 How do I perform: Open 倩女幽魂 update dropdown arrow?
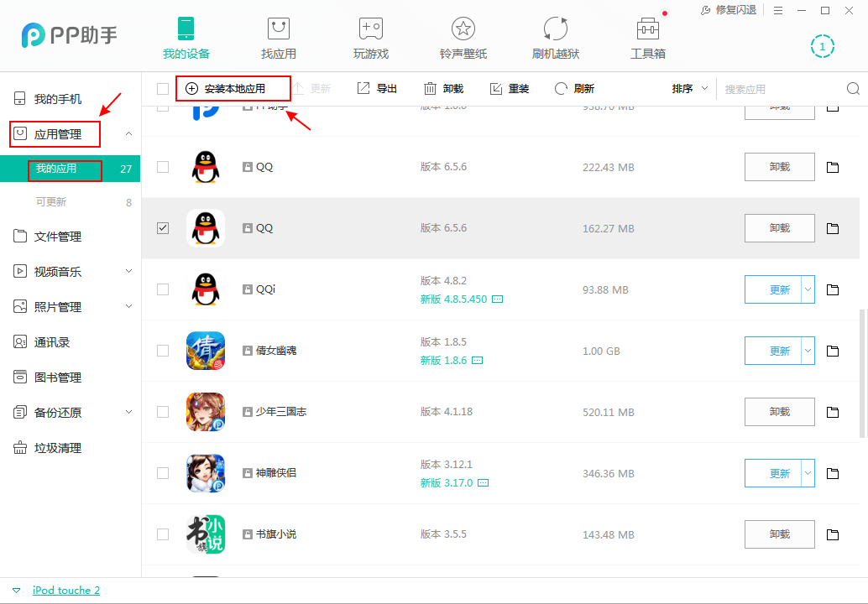pos(808,351)
